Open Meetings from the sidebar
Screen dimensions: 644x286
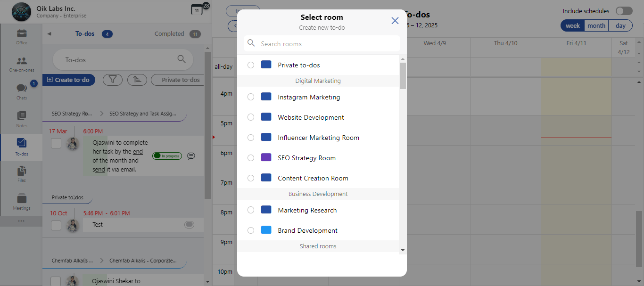[22, 201]
